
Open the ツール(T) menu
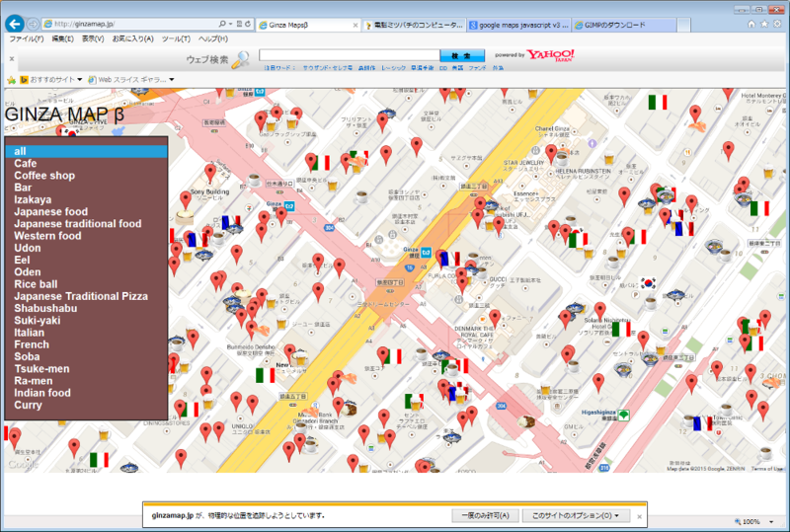pos(176,38)
